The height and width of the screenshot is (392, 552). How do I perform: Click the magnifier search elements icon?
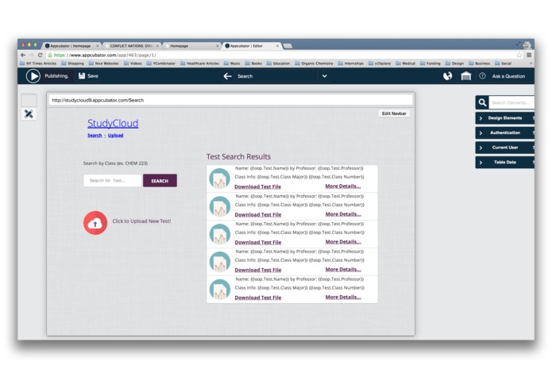[482, 102]
